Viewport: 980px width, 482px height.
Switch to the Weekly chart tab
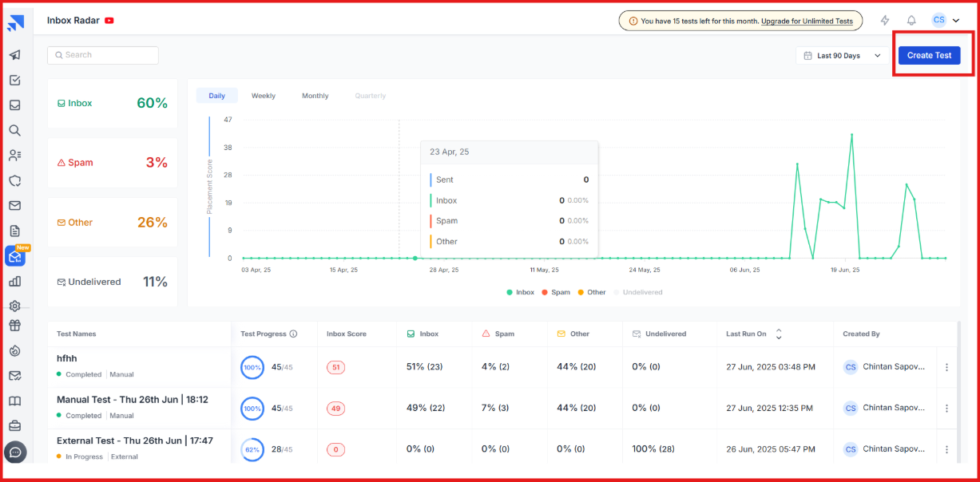(264, 95)
